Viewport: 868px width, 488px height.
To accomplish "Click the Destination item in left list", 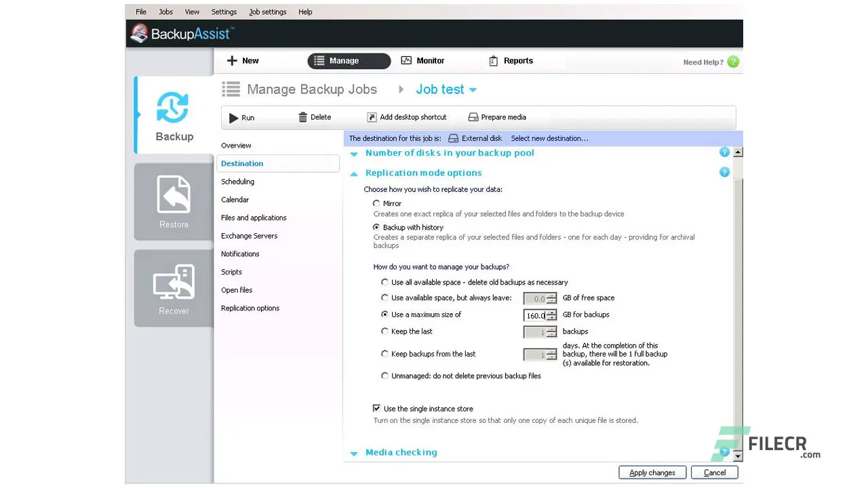I will point(278,163).
